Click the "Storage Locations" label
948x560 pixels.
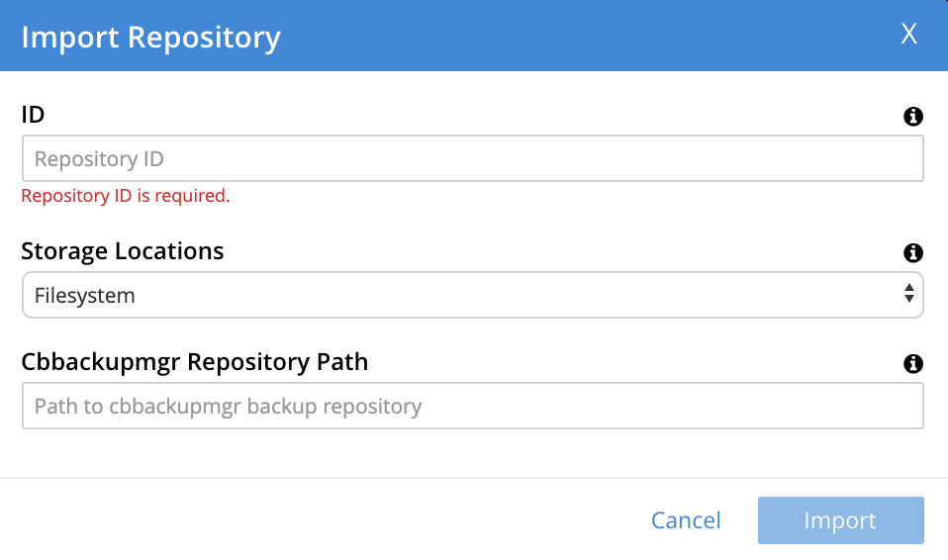[x=123, y=251]
